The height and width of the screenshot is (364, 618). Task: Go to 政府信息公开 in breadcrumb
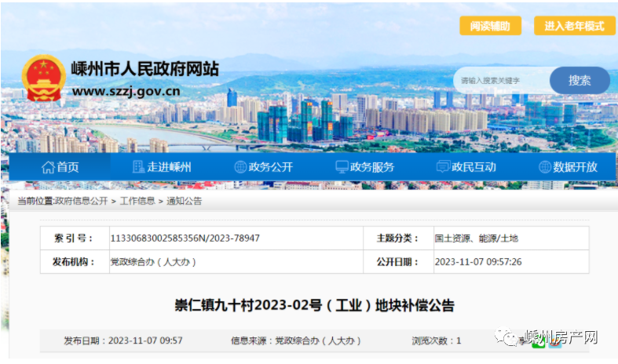[81, 201]
